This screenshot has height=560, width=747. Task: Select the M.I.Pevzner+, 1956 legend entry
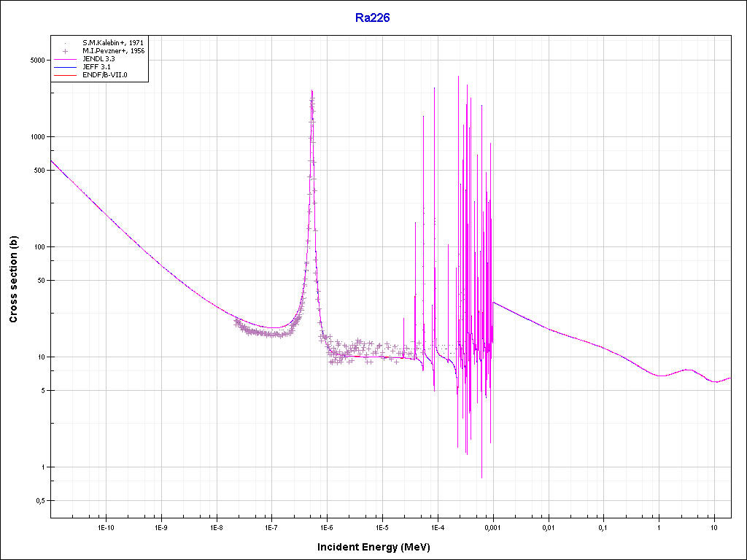(x=113, y=51)
